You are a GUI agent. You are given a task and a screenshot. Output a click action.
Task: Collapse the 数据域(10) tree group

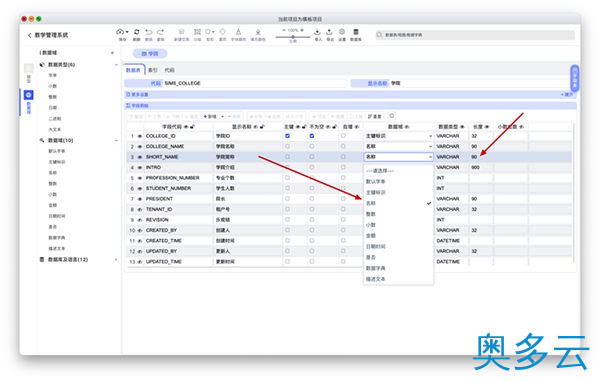click(116, 140)
